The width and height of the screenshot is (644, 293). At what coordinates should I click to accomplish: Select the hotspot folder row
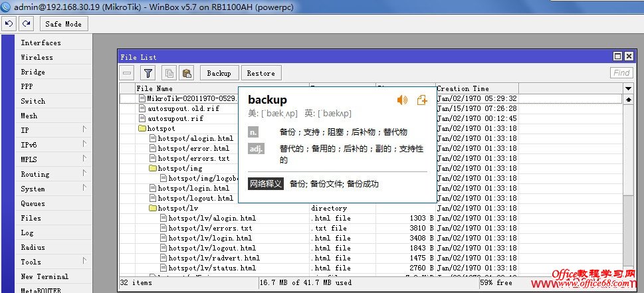pos(370,128)
